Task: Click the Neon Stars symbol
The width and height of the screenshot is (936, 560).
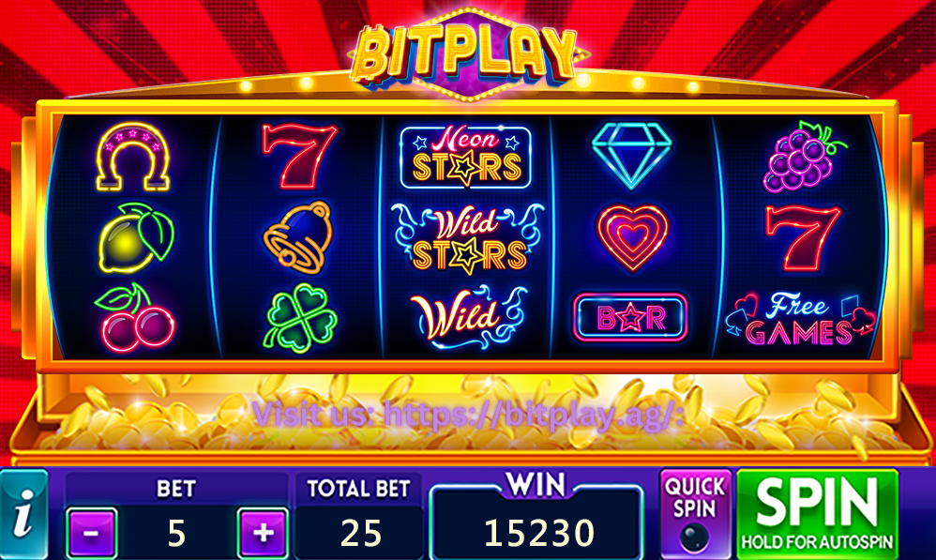Action: (465, 157)
